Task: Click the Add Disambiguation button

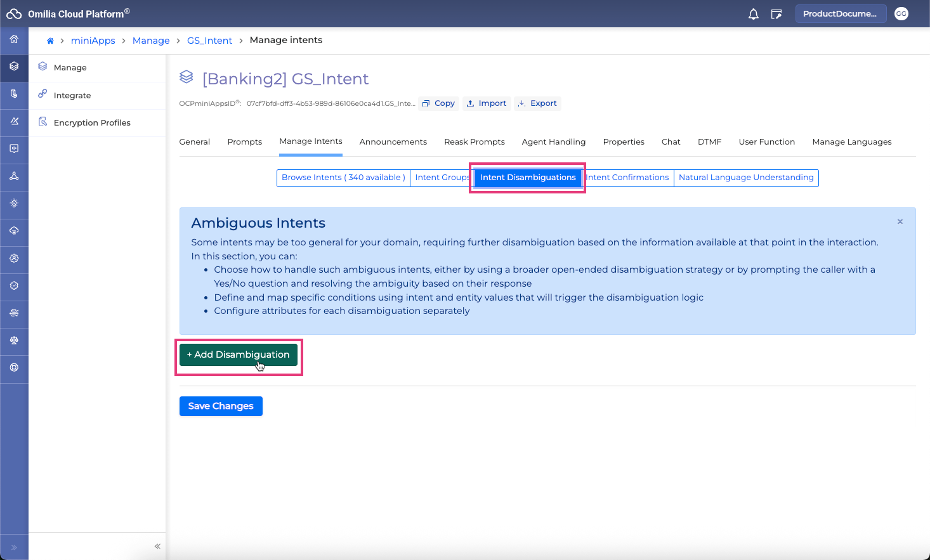Action: click(238, 355)
